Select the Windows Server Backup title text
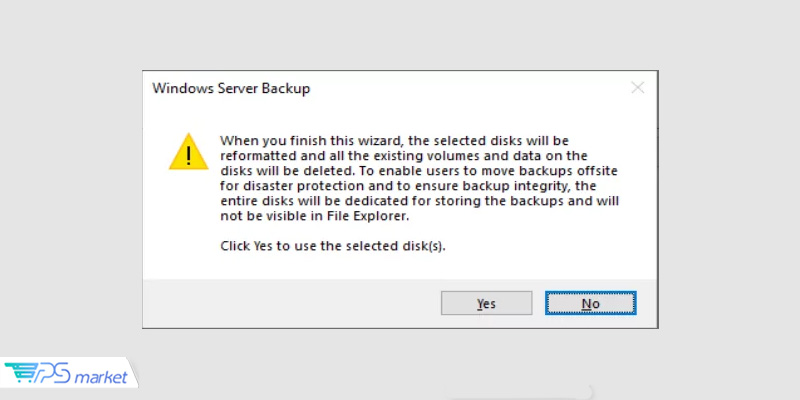The image size is (800, 400). pyautogui.click(x=231, y=88)
